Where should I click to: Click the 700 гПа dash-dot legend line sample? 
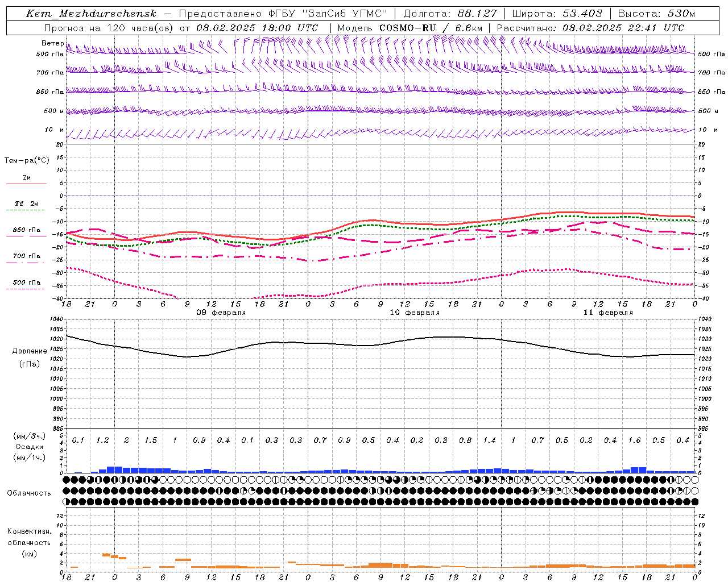point(26,263)
